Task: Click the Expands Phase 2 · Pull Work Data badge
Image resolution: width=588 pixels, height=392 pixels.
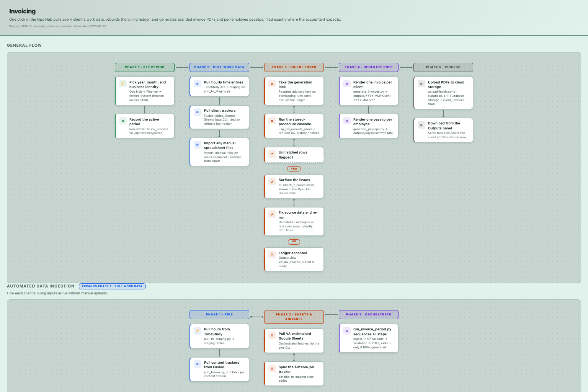Action: pos(112,286)
